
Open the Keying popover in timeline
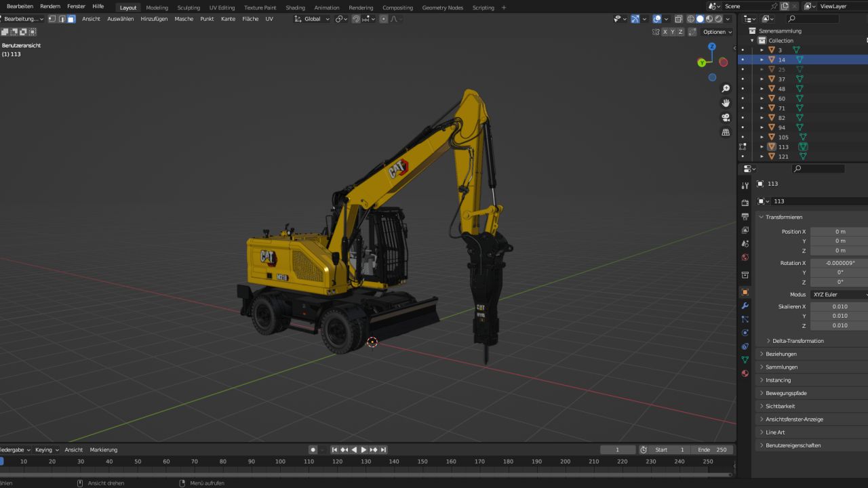47,449
